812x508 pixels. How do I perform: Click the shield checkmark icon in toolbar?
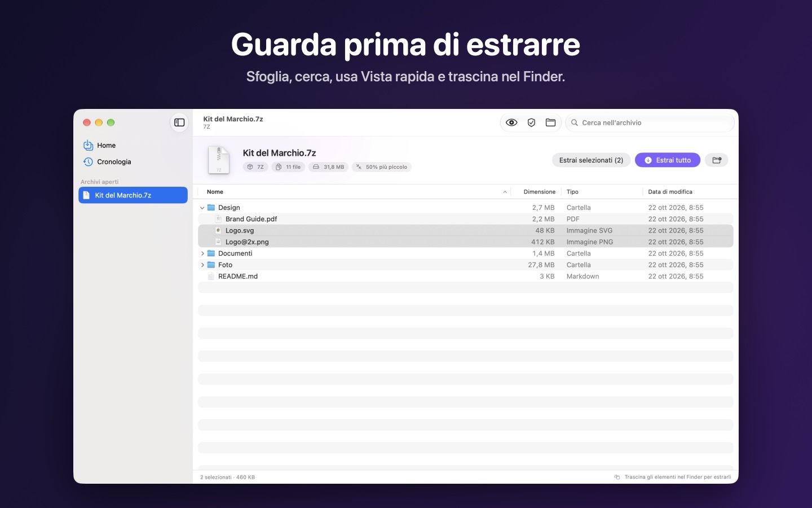pyautogui.click(x=531, y=122)
